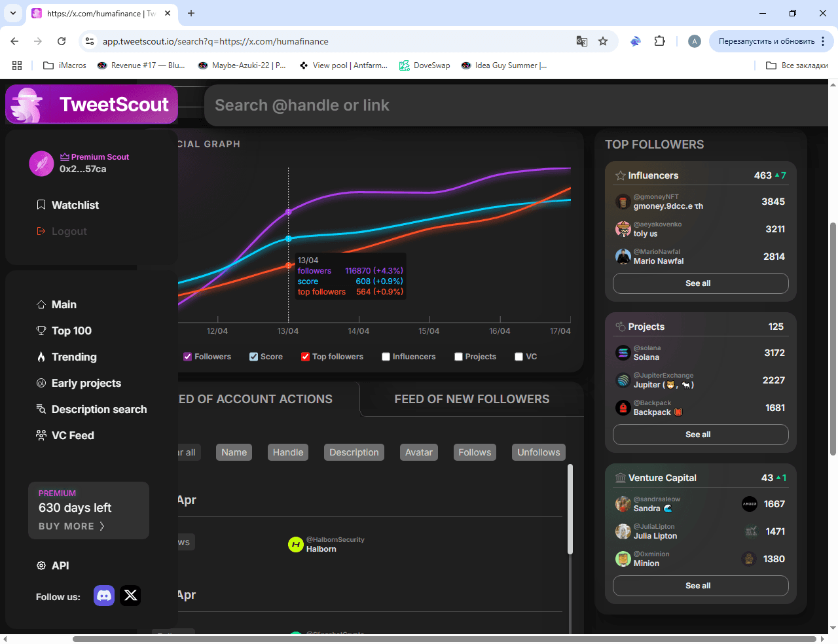Screen dimensions: 838x644
Task: Click the Venture Capital bank icon
Action: pos(620,478)
